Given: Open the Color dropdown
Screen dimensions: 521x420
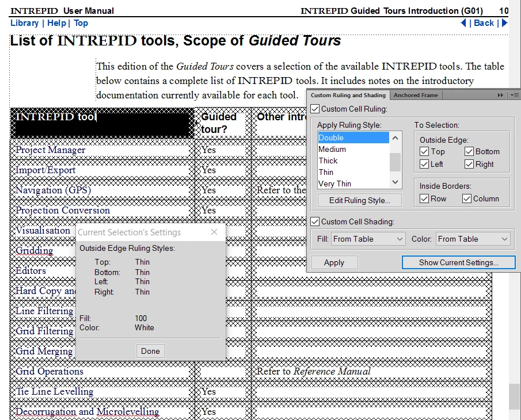Looking at the screenshot, I should tap(473, 239).
